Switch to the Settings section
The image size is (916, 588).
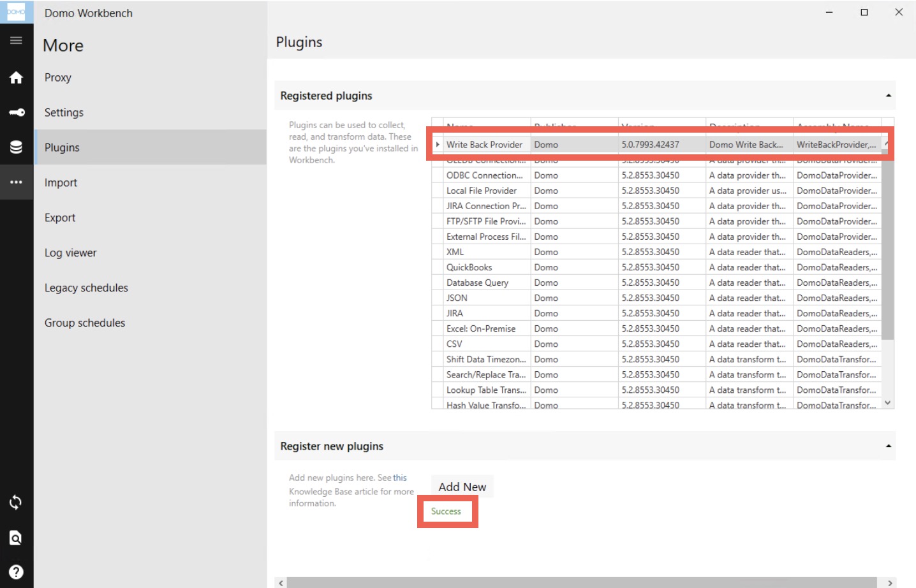(64, 112)
